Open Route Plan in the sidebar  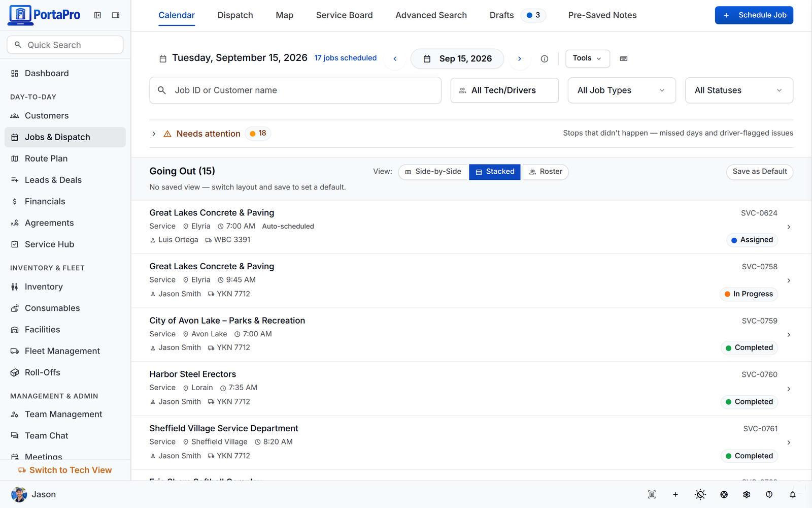(x=65, y=158)
